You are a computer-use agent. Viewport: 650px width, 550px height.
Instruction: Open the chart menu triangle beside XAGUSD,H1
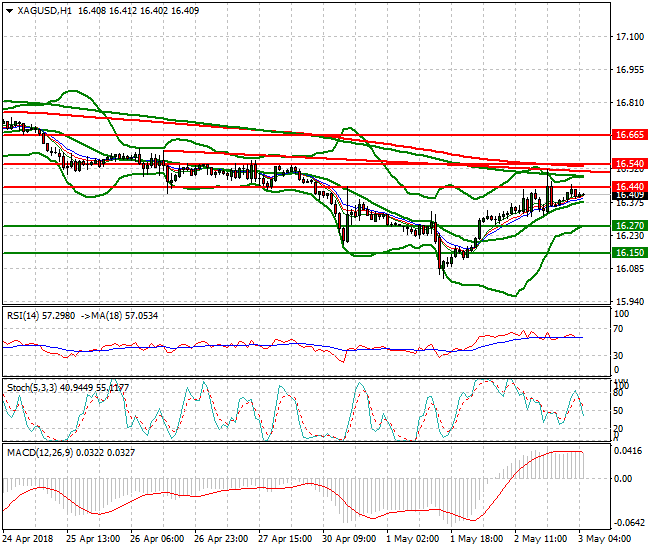pos(10,11)
